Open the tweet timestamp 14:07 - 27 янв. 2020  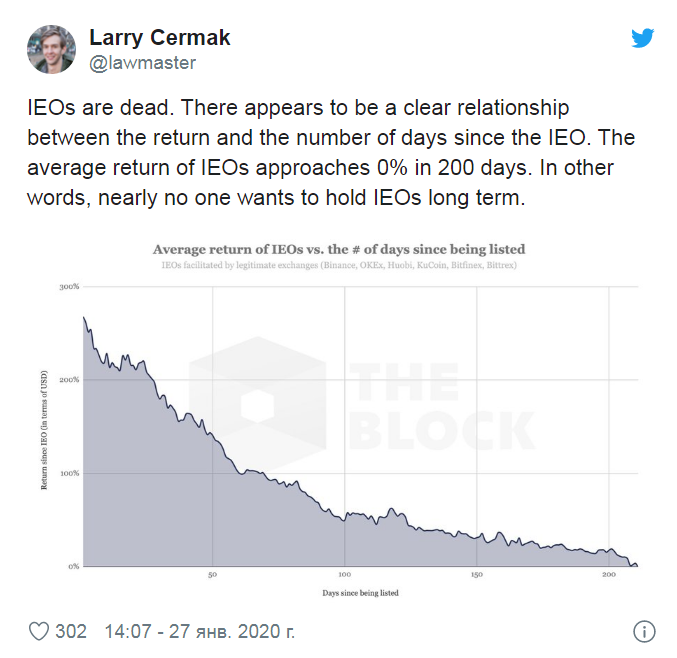coord(199,631)
